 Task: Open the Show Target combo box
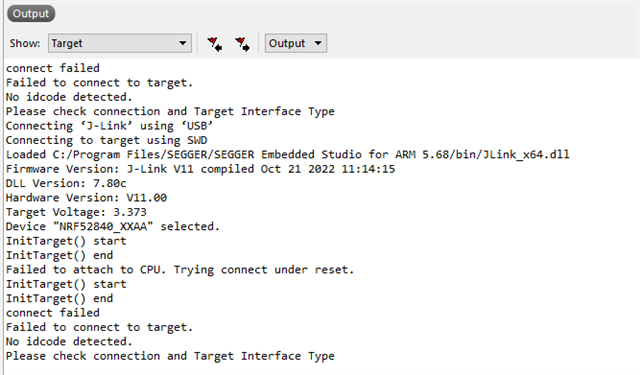[120, 43]
